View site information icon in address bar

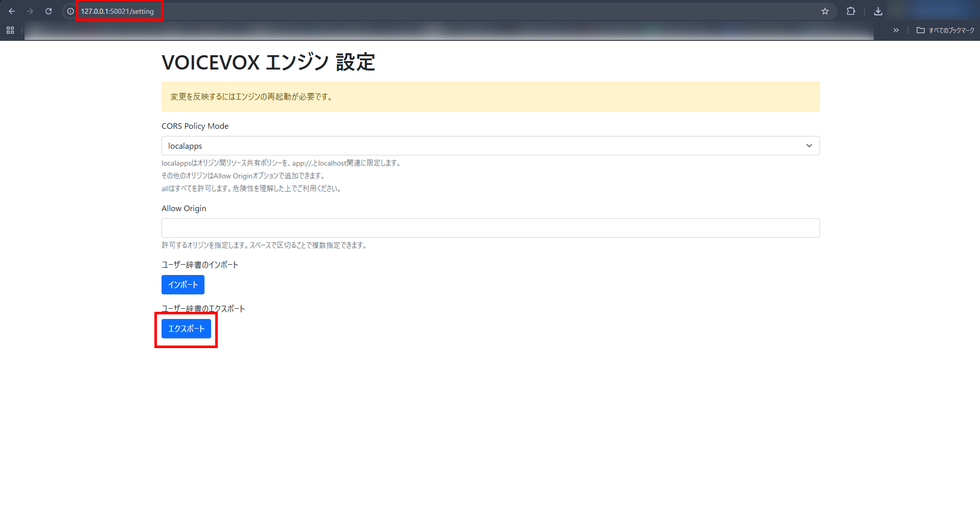(x=71, y=11)
